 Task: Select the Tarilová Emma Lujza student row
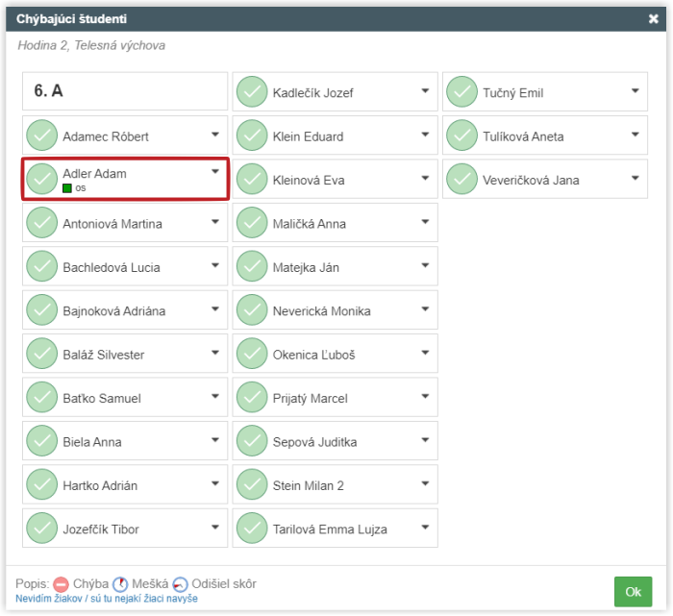coord(335,528)
